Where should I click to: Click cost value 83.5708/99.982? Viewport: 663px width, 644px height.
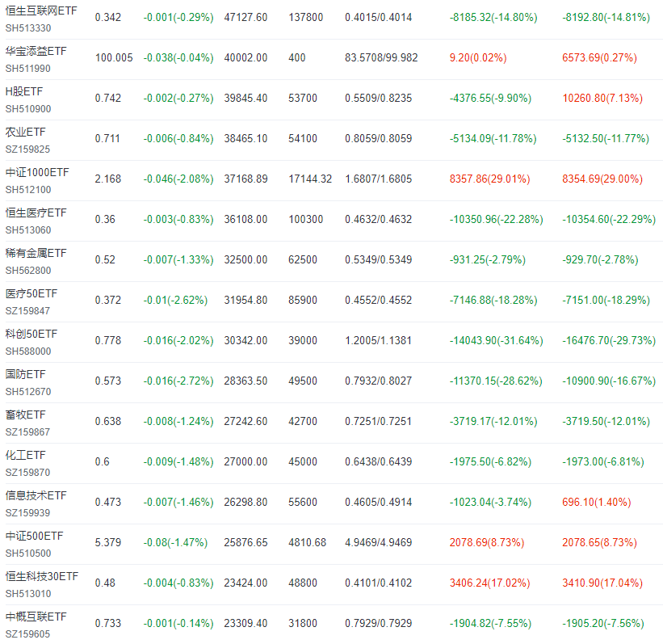tap(381, 57)
